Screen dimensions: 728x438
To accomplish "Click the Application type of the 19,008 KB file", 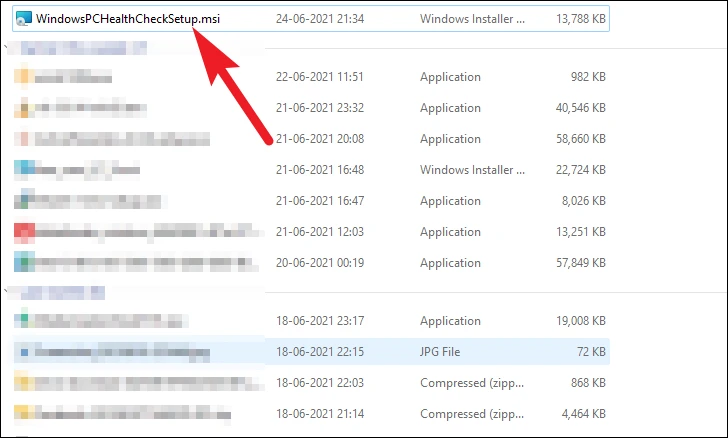I will coord(450,321).
